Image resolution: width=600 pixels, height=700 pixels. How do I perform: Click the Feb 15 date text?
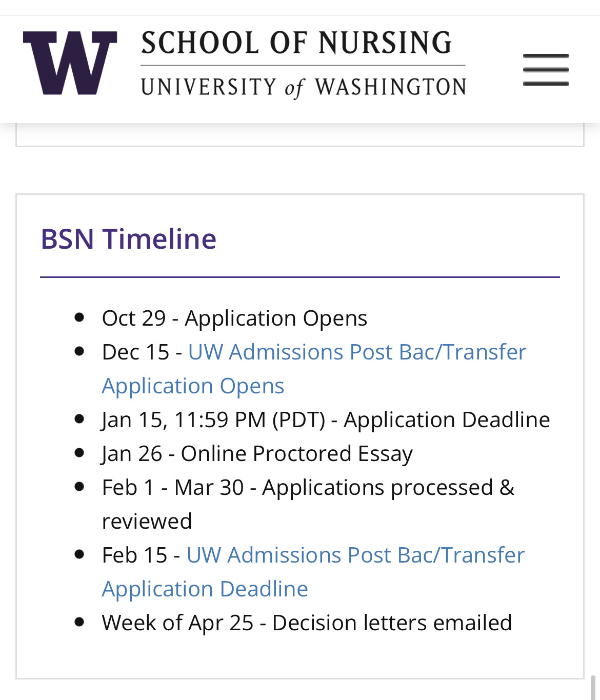point(134,555)
